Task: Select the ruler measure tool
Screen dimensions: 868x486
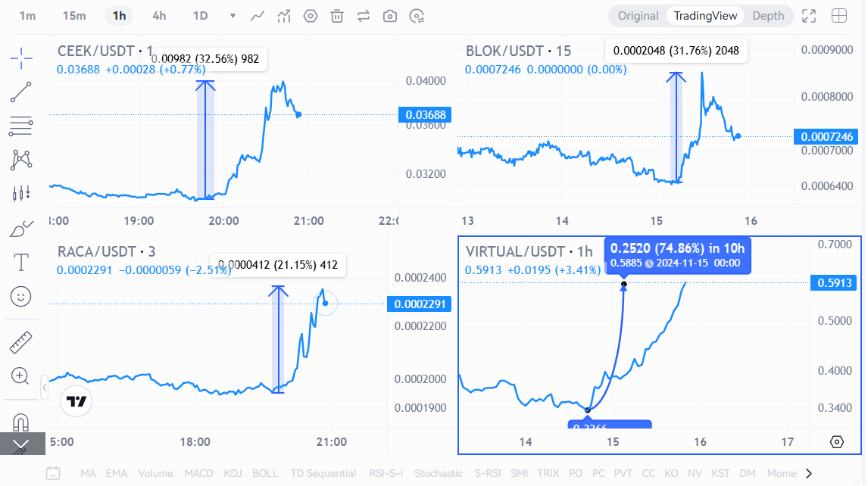Action: 21,342
